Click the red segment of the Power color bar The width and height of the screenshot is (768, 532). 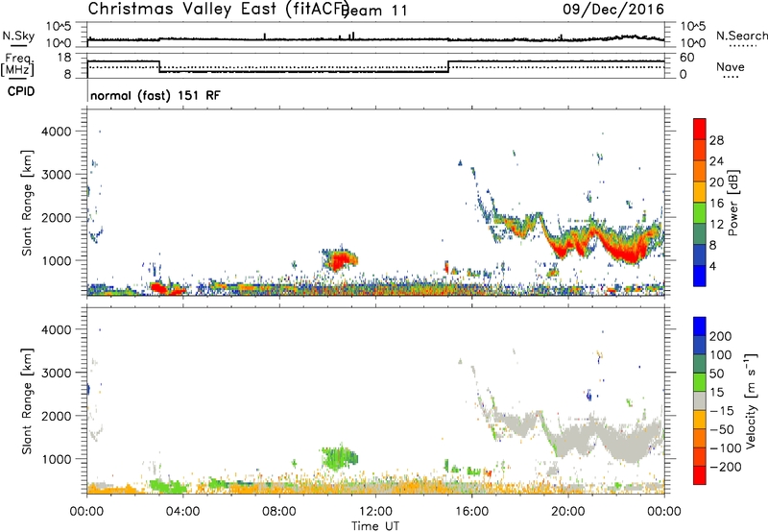[700, 130]
